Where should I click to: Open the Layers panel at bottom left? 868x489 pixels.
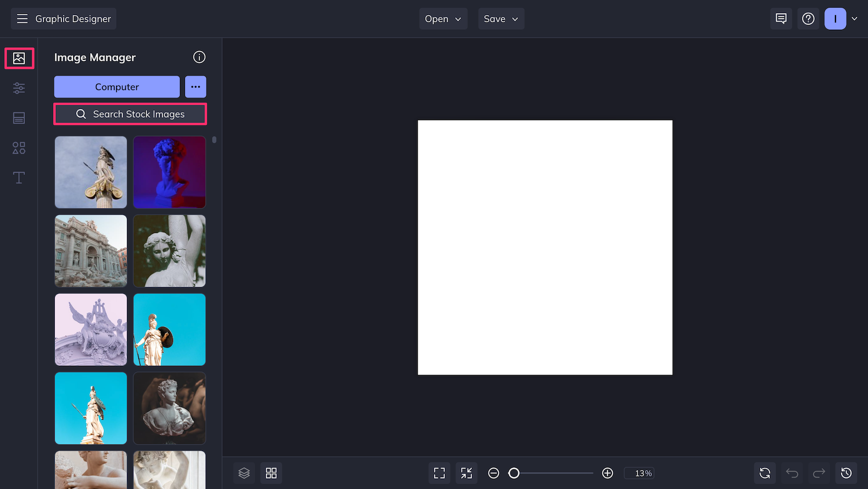point(244,473)
